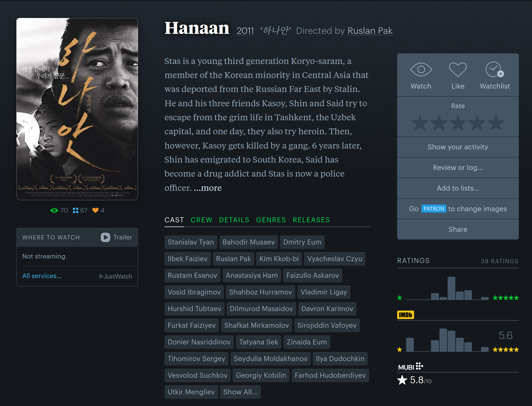Screen dimensions: 532x406
Task: Add film to Watchlist
Action: click(495, 70)
